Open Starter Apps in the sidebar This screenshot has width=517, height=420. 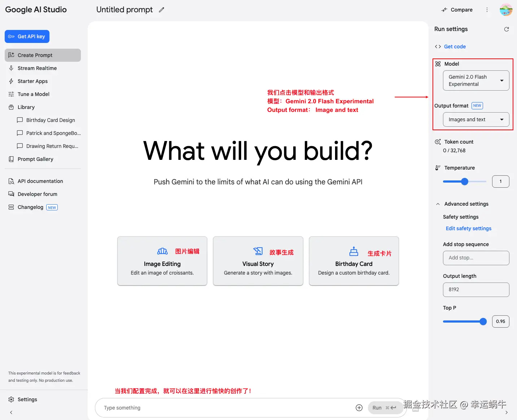point(43,81)
